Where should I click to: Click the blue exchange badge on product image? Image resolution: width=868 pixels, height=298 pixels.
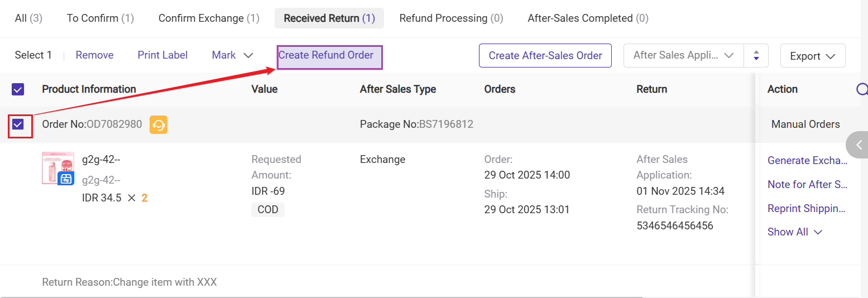tap(66, 179)
